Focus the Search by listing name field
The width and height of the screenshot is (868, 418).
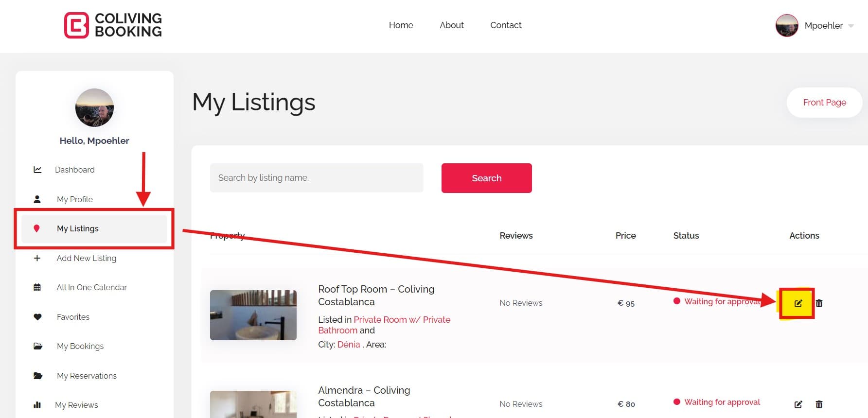click(317, 178)
